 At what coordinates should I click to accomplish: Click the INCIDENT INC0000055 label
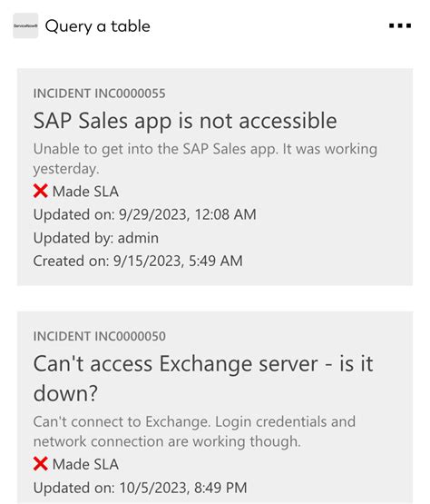(100, 94)
